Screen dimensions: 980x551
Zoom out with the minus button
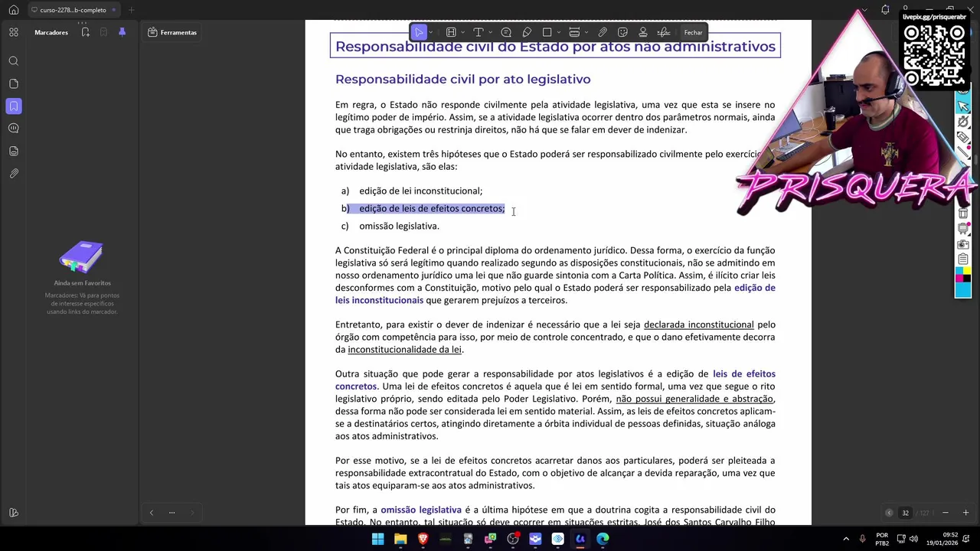pos(946,513)
